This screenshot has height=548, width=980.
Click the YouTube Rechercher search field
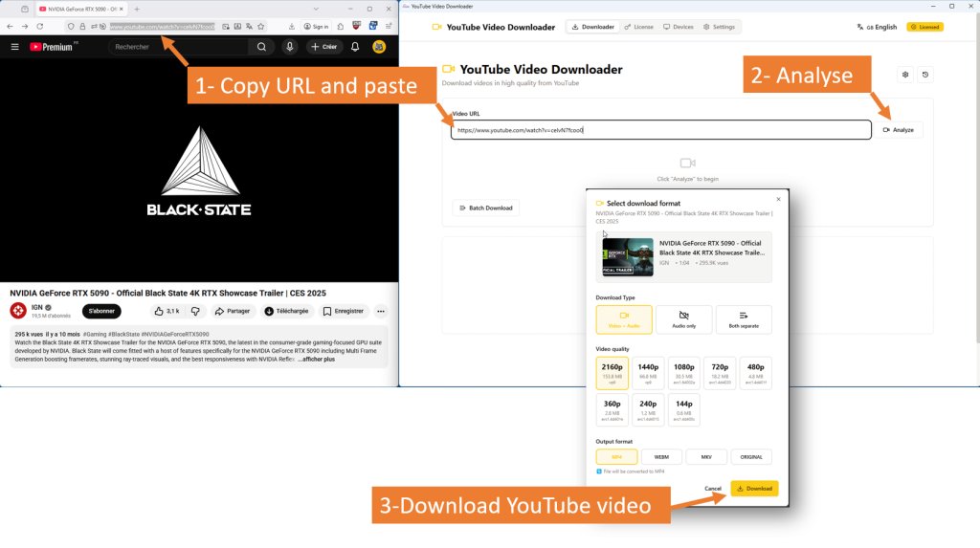click(x=178, y=47)
